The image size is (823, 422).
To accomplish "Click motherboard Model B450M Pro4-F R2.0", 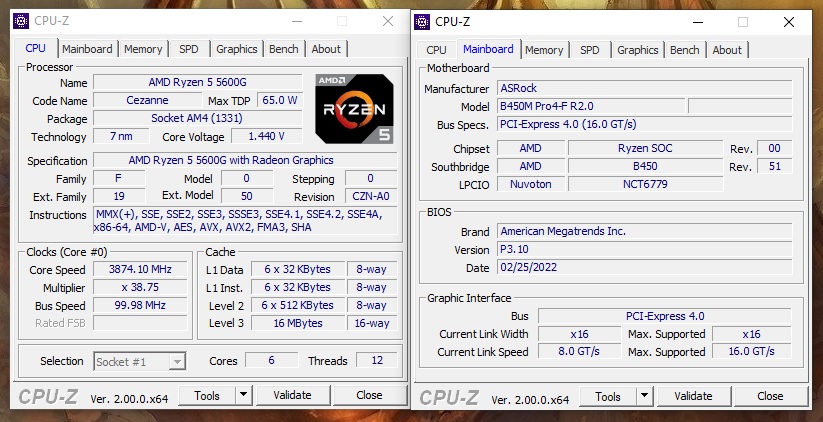I will tap(590, 106).
